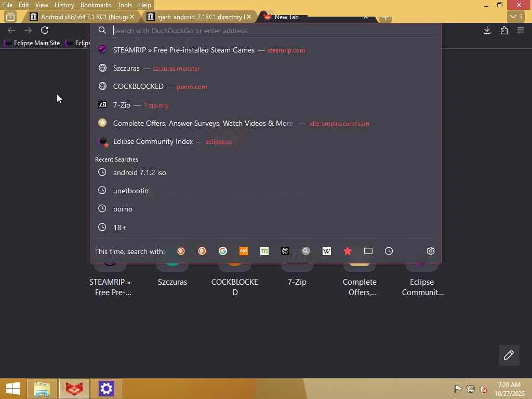Open the Tools menu

click(x=125, y=5)
